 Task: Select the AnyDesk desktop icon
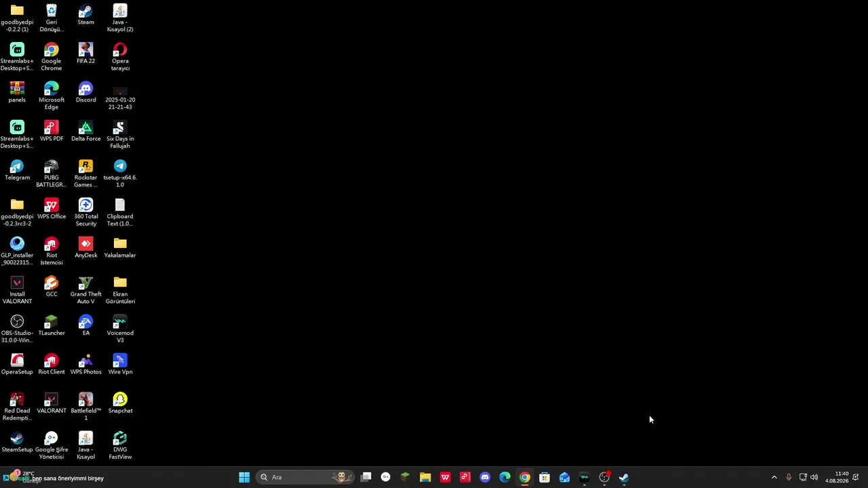pos(85,247)
